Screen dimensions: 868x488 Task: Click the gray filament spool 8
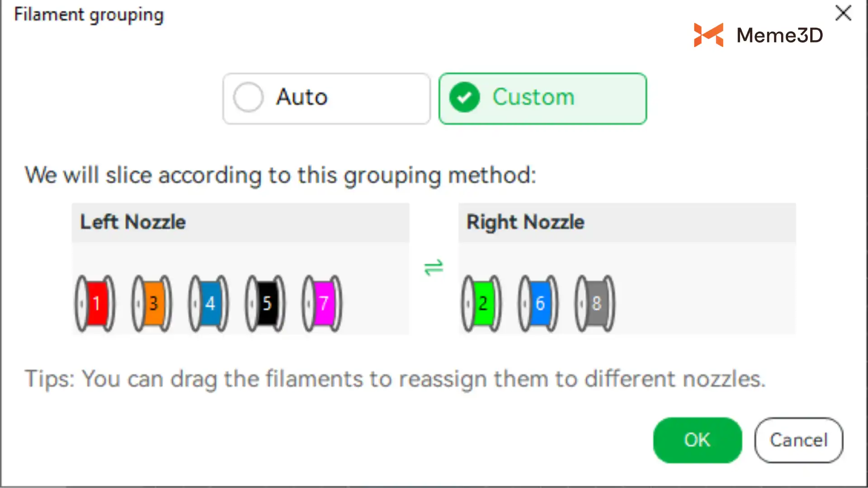[x=595, y=303]
